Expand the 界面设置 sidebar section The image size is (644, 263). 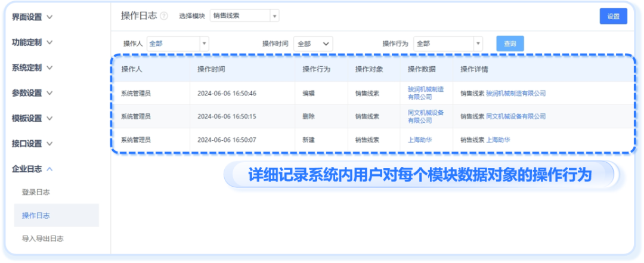pos(32,17)
